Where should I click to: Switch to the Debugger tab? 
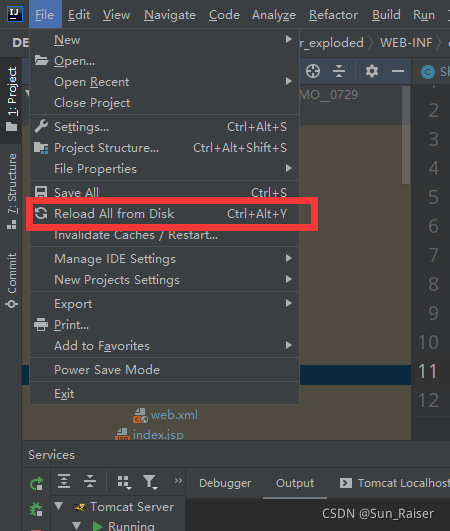[x=225, y=483]
